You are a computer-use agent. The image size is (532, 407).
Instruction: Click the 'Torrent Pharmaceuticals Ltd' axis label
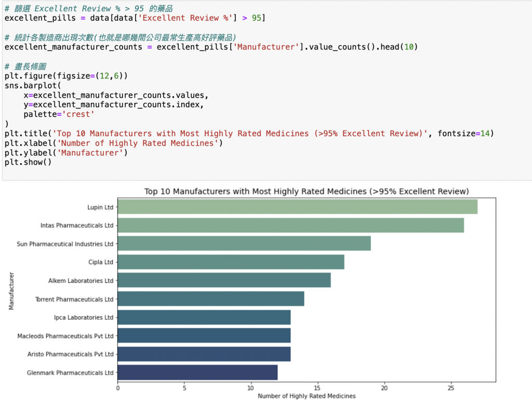coord(74,299)
